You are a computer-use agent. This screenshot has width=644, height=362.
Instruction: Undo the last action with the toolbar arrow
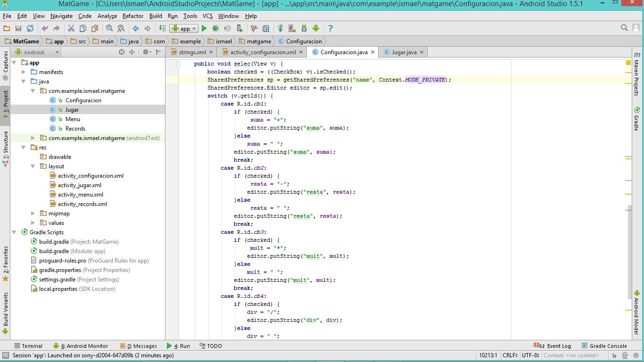point(45,28)
